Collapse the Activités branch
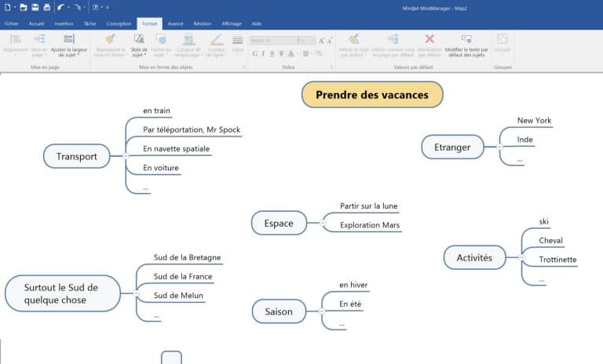Image resolution: width=603 pixels, height=364 pixels. [x=520, y=257]
